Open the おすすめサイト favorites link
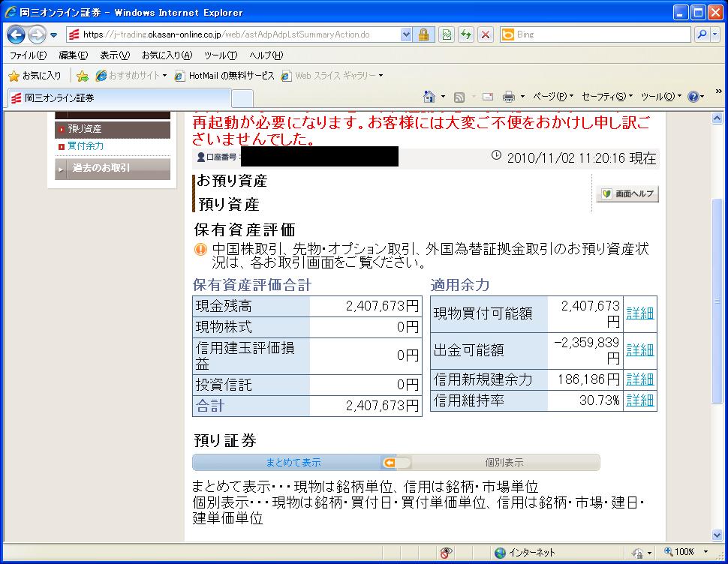The width and height of the screenshot is (728, 564). click(131, 76)
